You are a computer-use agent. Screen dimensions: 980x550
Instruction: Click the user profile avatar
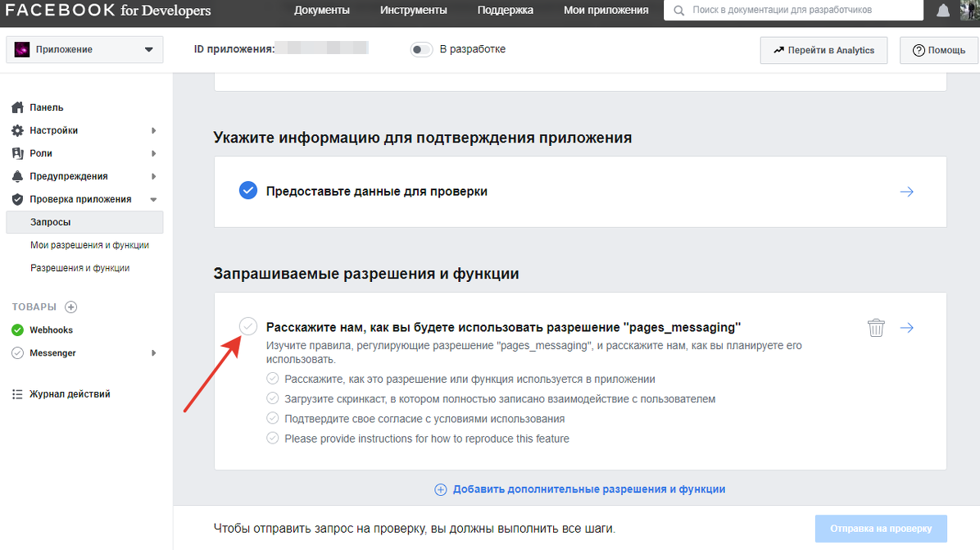coord(969,10)
